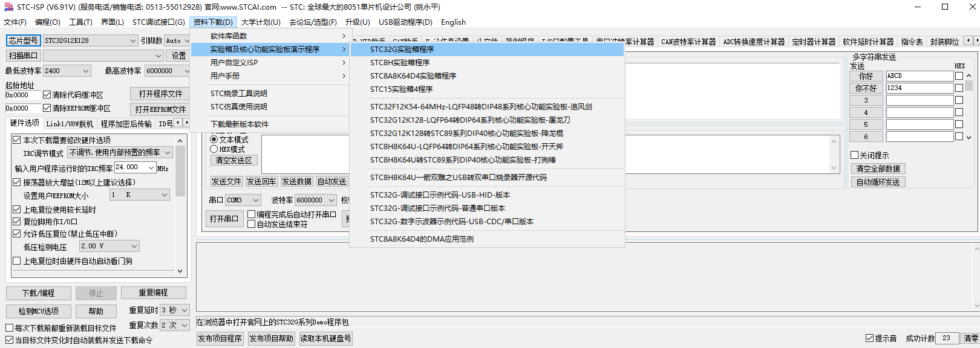Open the USB驱动程序(D) menu
Image resolution: width=980 pixels, height=348 pixels.
(405, 22)
